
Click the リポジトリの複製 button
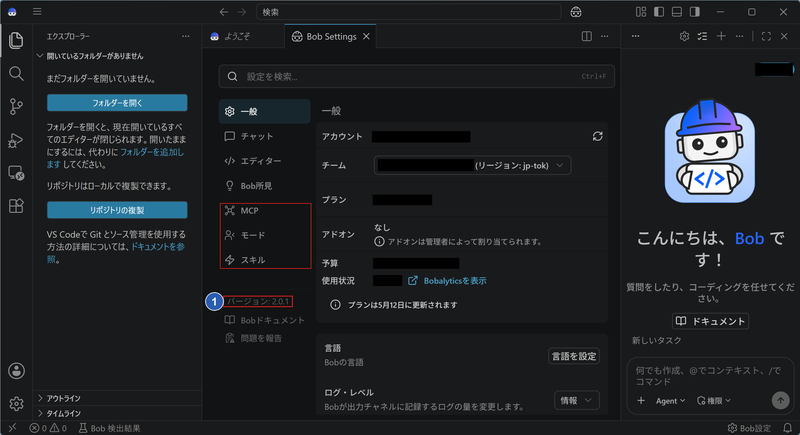117,210
